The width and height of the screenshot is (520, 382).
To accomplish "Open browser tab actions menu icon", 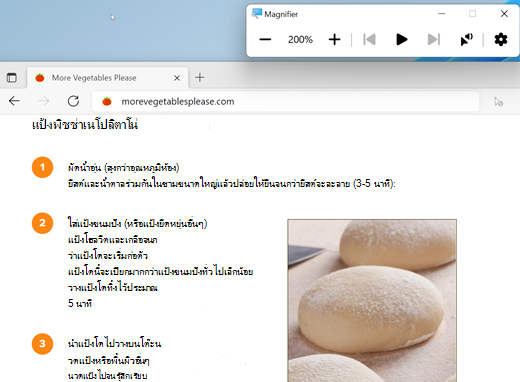I will (12, 78).
